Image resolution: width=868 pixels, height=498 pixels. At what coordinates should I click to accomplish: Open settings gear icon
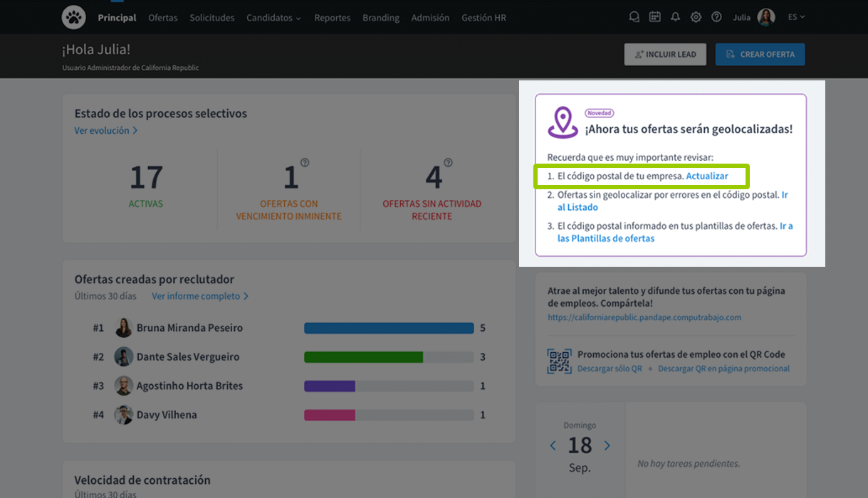(x=696, y=17)
